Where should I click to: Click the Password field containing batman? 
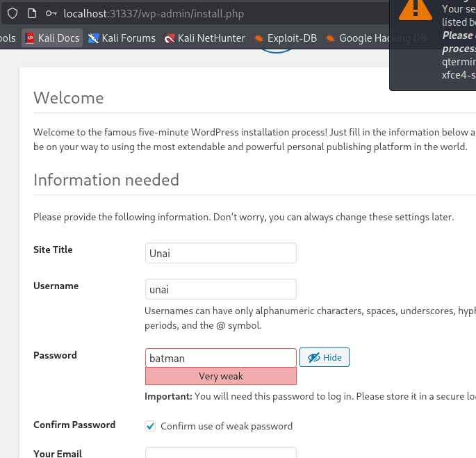[221, 358]
